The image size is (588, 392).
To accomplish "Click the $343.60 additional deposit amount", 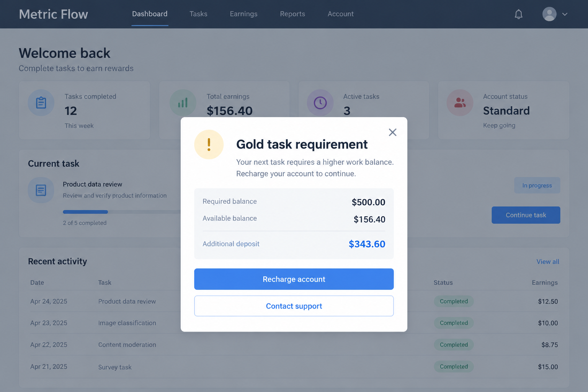I will coord(367,244).
